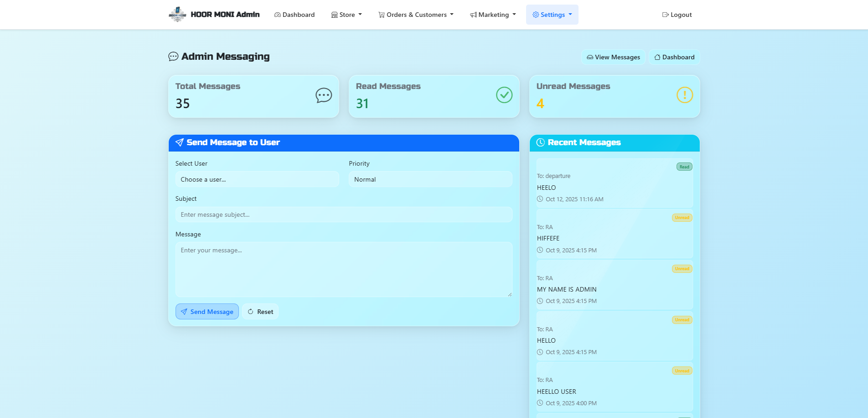Click the clock icon next to Oct 9, 2025 4:00 PM
868x418 pixels.
pyautogui.click(x=540, y=403)
